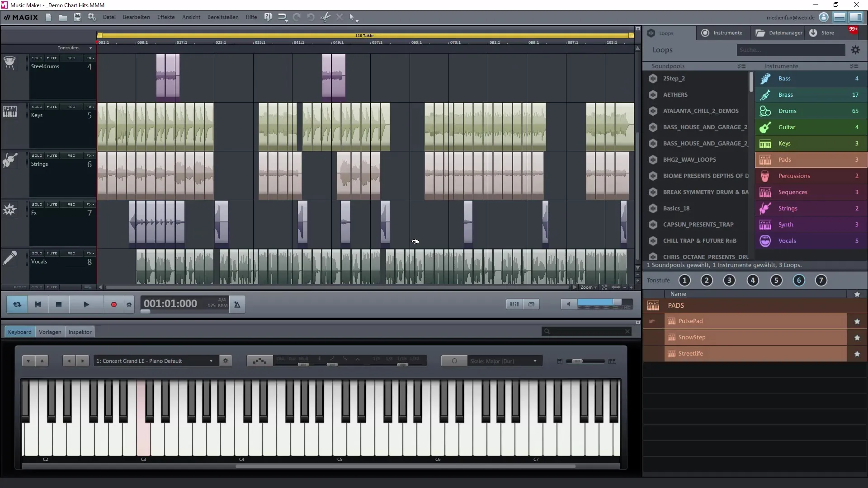The width and height of the screenshot is (868, 488).
Task: Favorite the PulsePad loop with its star
Action: 857,321
